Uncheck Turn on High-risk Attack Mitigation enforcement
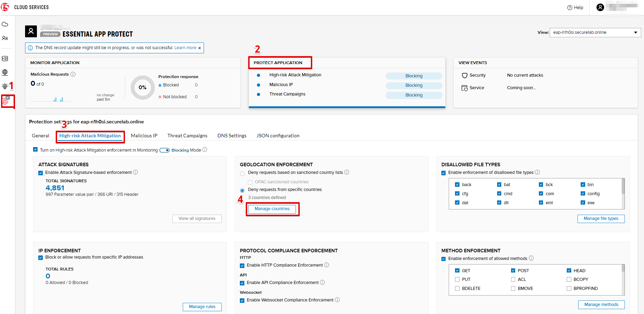 [35, 150]
